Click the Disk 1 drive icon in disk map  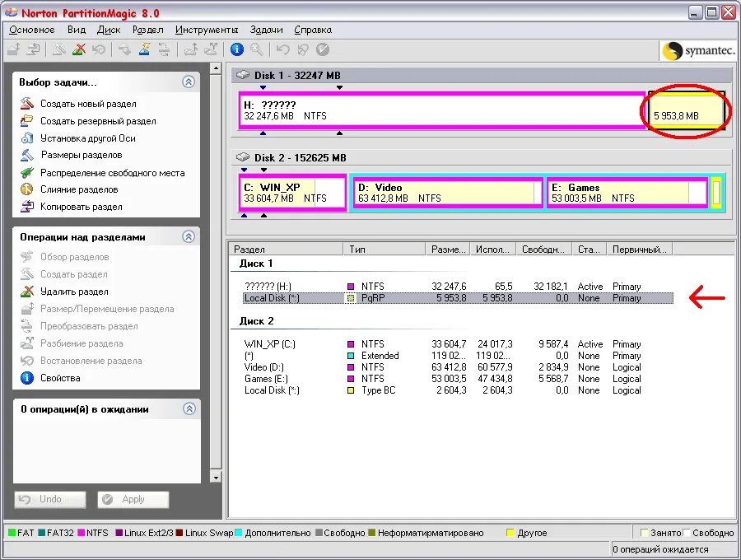[242, 75]
